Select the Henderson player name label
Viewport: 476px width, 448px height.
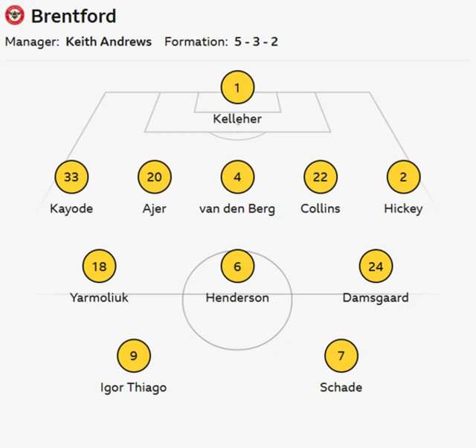coord(237,298)
